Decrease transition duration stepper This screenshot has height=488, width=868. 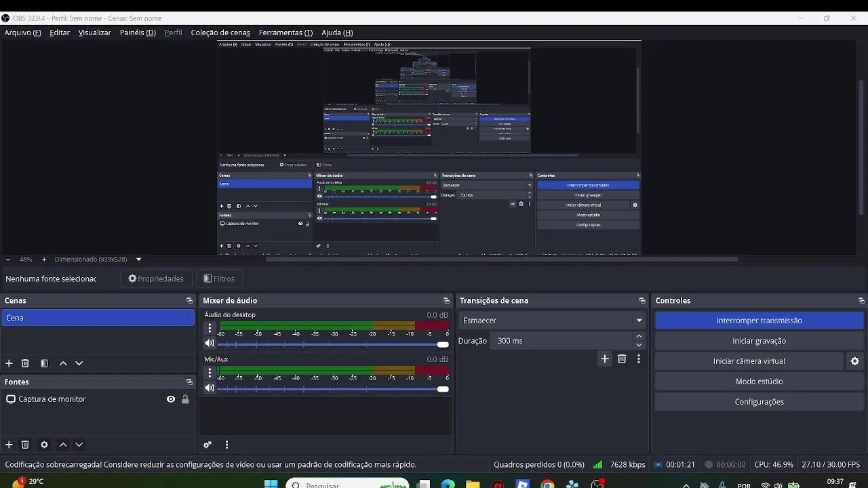[639, 345]
